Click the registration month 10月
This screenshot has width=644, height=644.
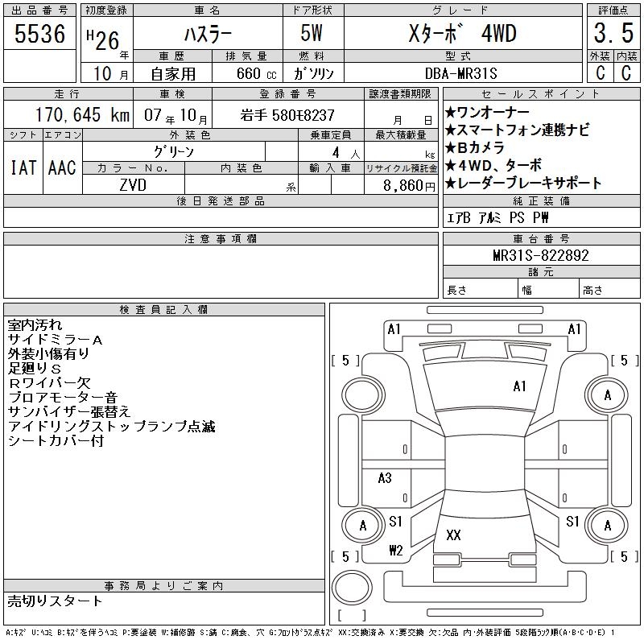[x=110, y=73]
